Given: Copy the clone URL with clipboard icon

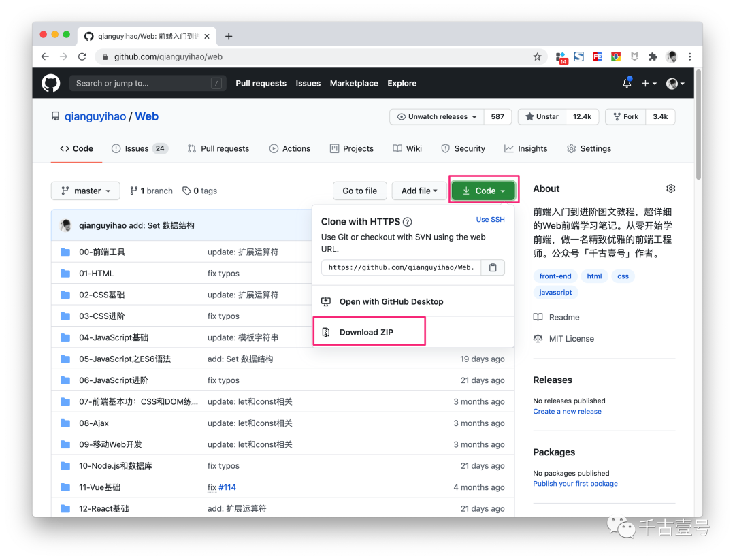Looking at the screenshot, I should pos(493,267).
